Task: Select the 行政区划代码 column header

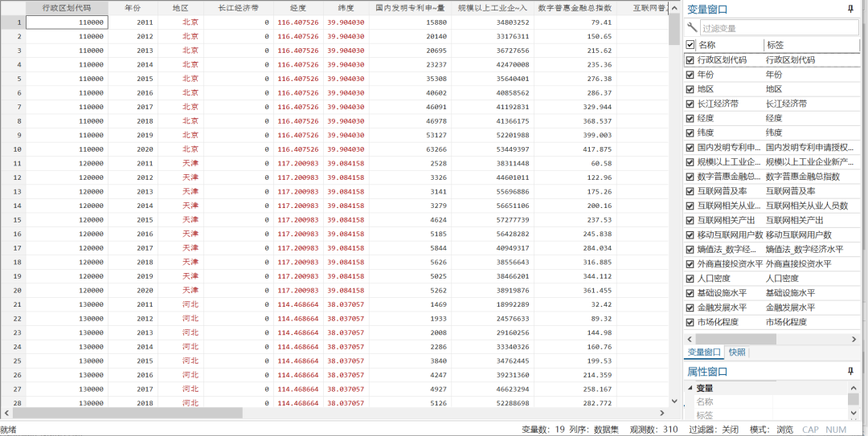Action: coord(67,8)
